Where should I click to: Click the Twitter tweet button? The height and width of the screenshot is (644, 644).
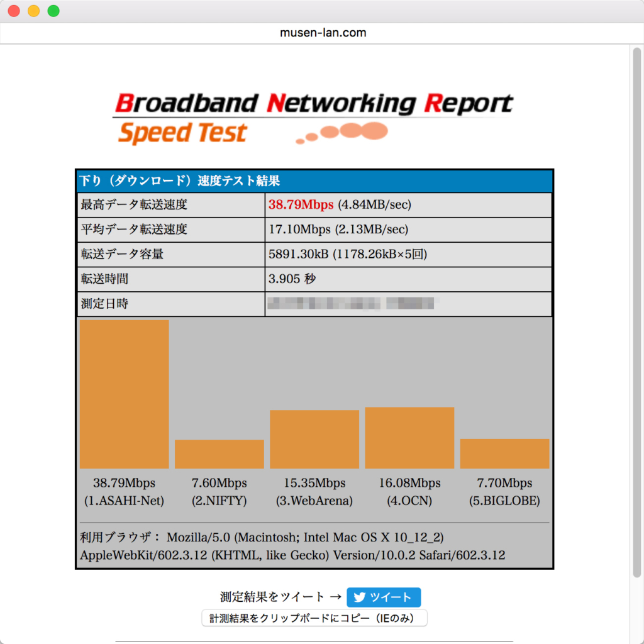click(x=383, y=597)
